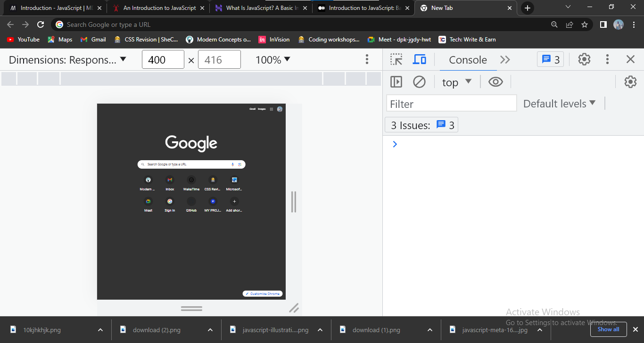Open the Chrome profile avatar

[x=619, y=24]
